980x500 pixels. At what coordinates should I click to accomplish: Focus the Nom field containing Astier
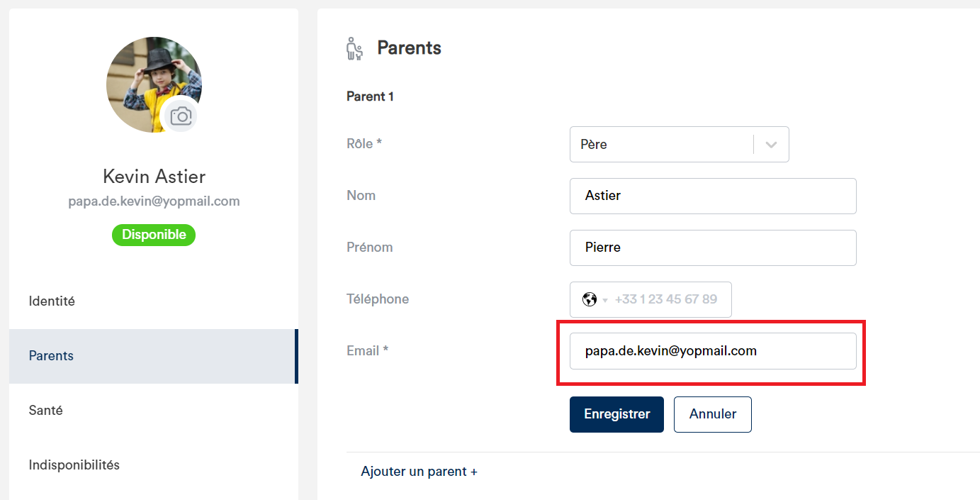713,196
